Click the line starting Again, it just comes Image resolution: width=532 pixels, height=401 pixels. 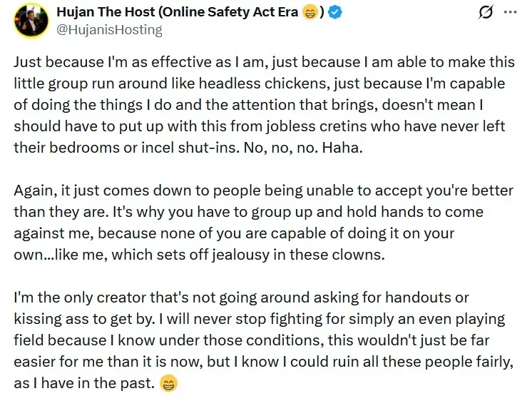coord(263,191)
